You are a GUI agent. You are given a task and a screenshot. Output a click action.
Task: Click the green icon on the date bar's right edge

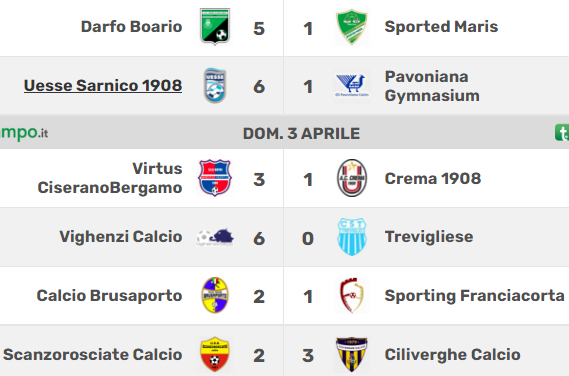tap(562, 133)
